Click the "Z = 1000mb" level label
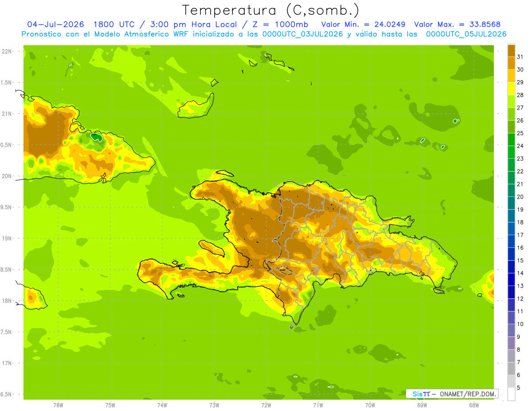Screen dimensions: 532x411 pyautogui.click(x=281, y=24)
